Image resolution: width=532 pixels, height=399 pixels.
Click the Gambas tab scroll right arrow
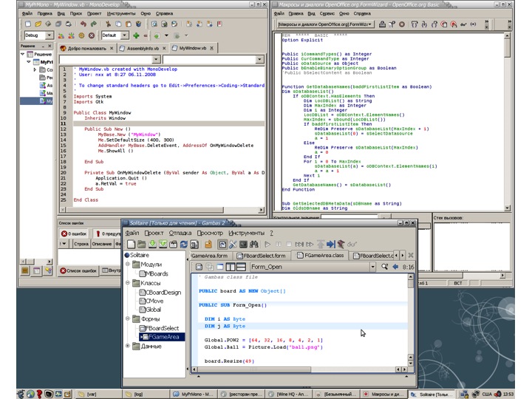pos(403,255)
